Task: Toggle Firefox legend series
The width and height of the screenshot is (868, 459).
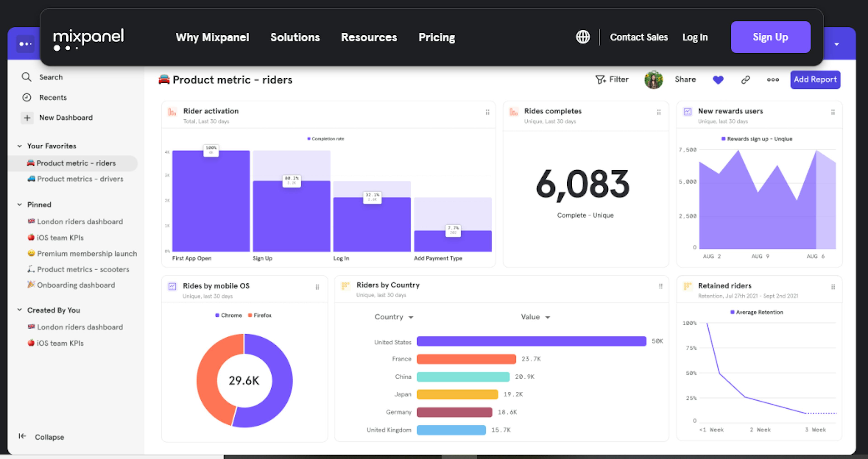Action: coord(259,315)
